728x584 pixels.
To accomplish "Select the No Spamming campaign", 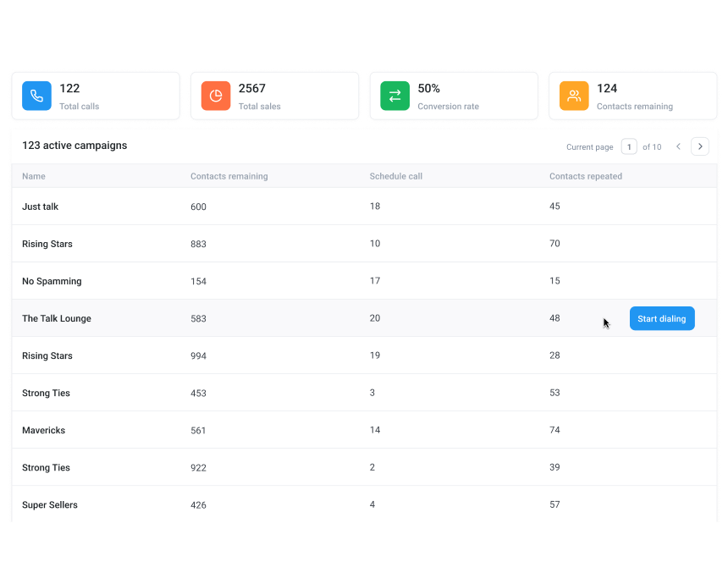I will pos(52,281).
